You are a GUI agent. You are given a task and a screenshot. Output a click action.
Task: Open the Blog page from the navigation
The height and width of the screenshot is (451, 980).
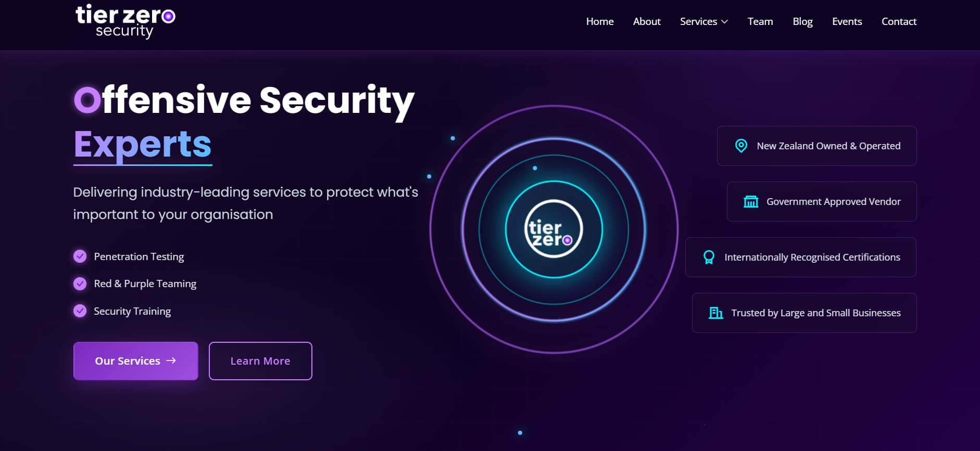click(x=802, y=21)
